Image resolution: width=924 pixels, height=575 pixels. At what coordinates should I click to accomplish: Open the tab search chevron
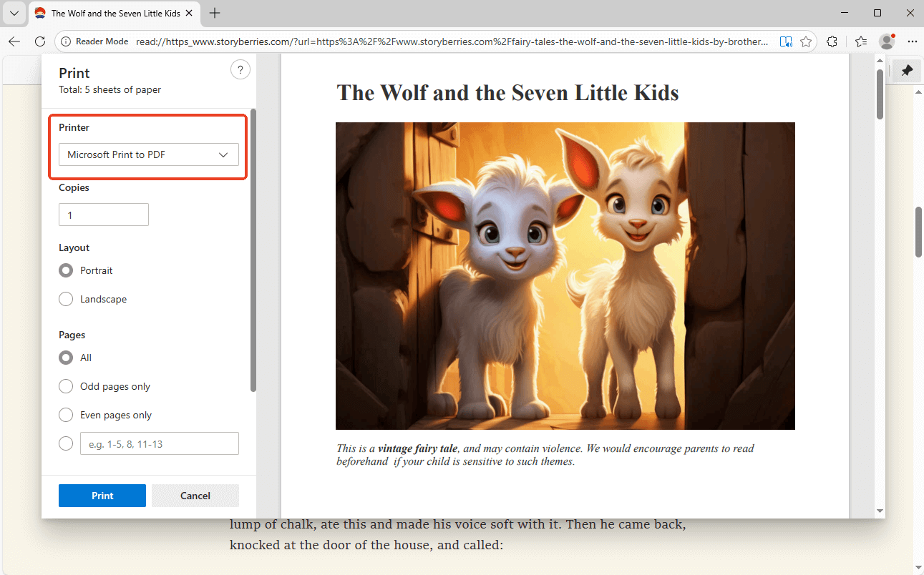point(14,13)
